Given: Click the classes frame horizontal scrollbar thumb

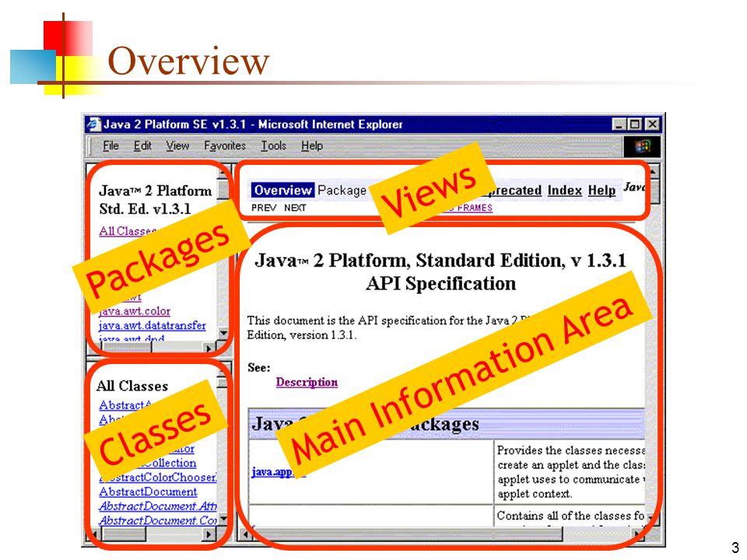Looking at the screenshot, I should coord(124,535).
